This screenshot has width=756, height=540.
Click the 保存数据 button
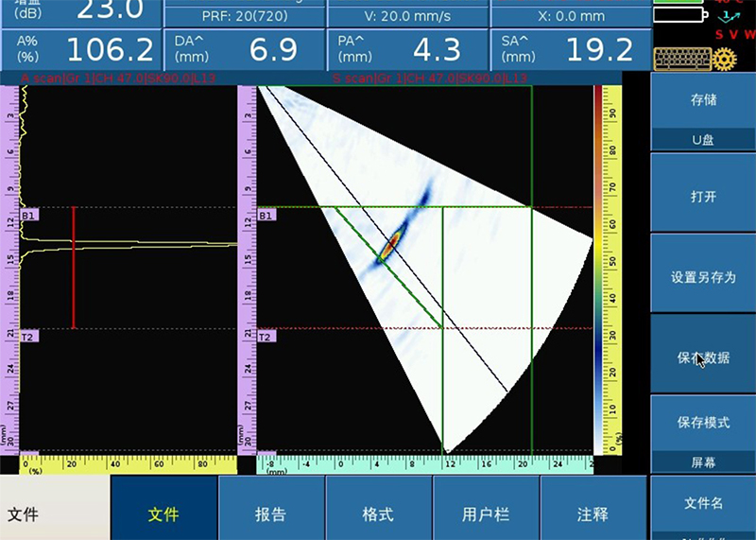(x=703, y=355)
